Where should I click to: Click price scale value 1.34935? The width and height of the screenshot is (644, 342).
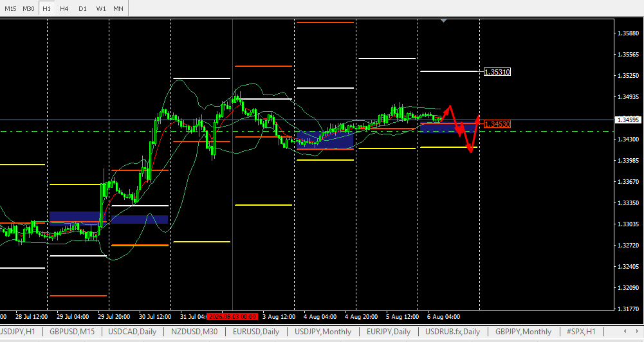coord(629,97)
